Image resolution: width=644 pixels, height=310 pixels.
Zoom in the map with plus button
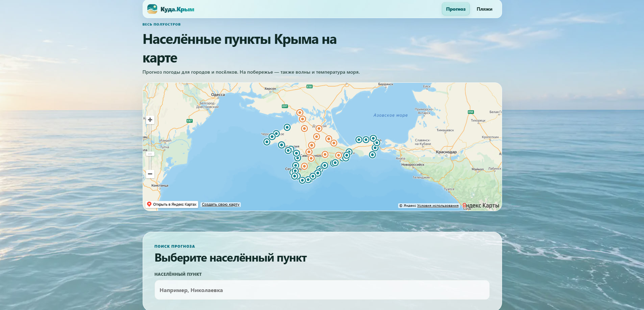150,120
